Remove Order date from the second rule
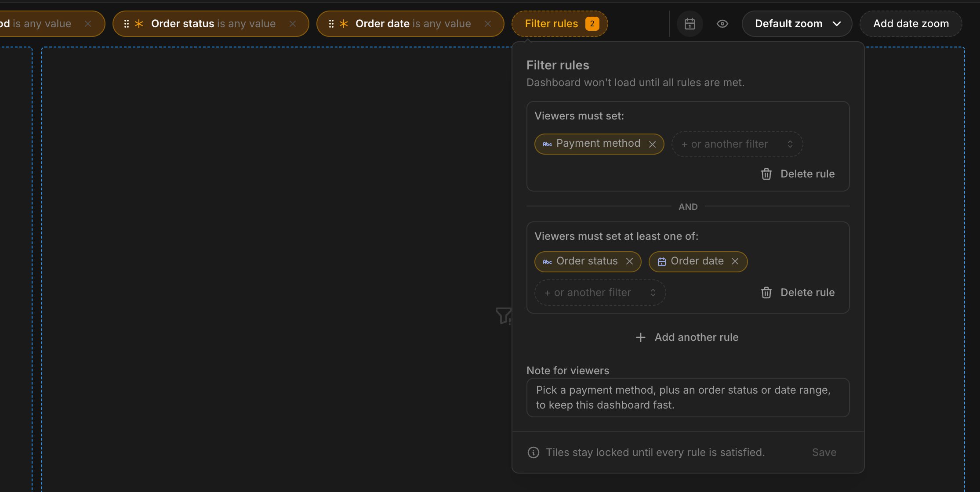980x492 pixels. point(735,261)
